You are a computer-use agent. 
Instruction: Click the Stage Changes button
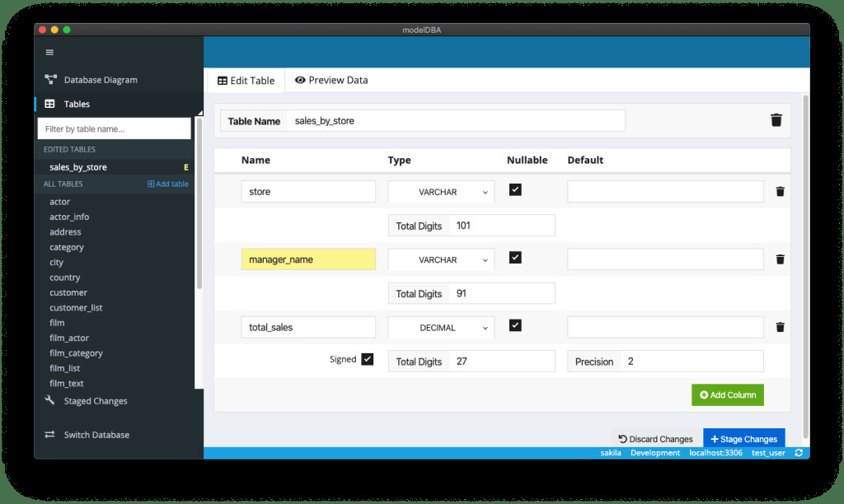click(744, 439)
